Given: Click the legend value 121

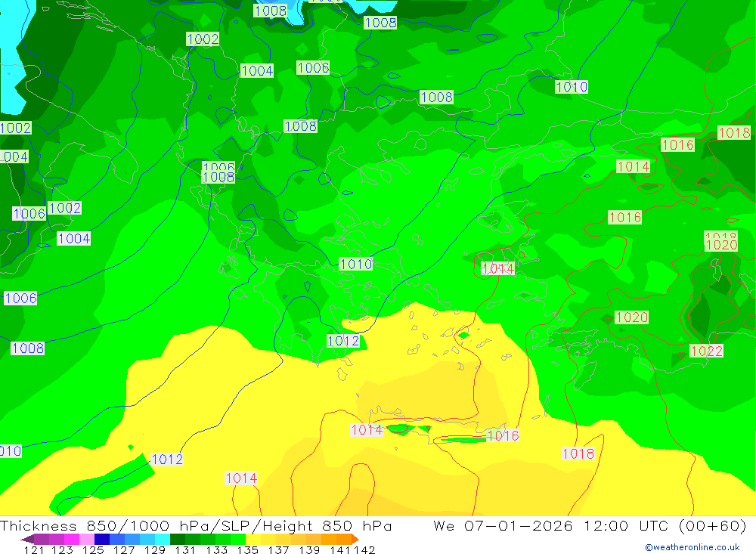Looking at the screenshot, I should click(34, 549).
